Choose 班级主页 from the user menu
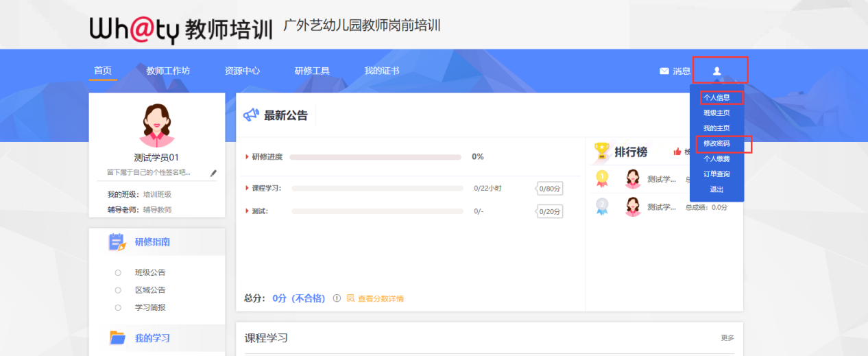This screenshot has width=868, height=356. pos(716,113)
